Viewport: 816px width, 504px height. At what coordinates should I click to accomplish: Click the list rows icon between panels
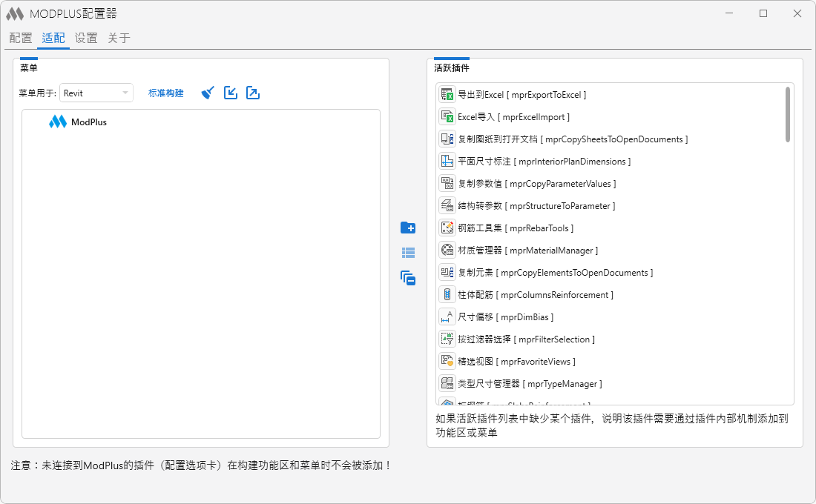[408, 253]
